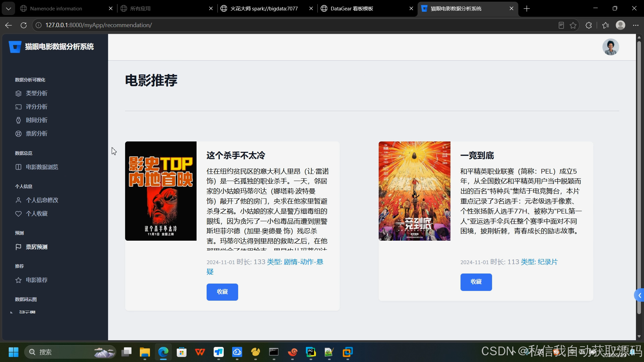Image resolution: width=644 pixels, height=362 pixels.
Task: Open the favorites list icon in toolbar
Action: (x=605, y=25)
